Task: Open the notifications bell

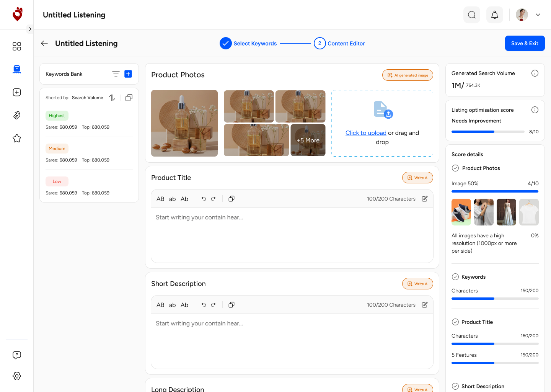Action: [495, 15]
